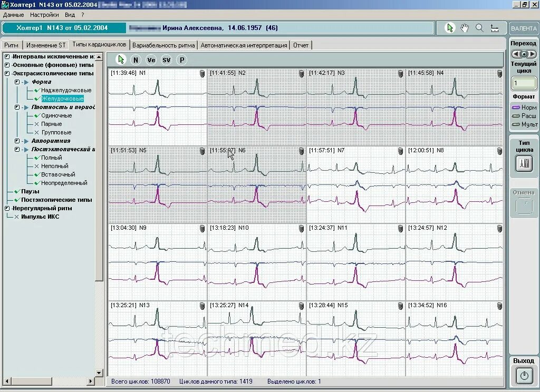Image resolution: width=540 pixels, height=392 pixels.
Task: Choose the magnifier zoom tool
Action: tap(479, 28)
